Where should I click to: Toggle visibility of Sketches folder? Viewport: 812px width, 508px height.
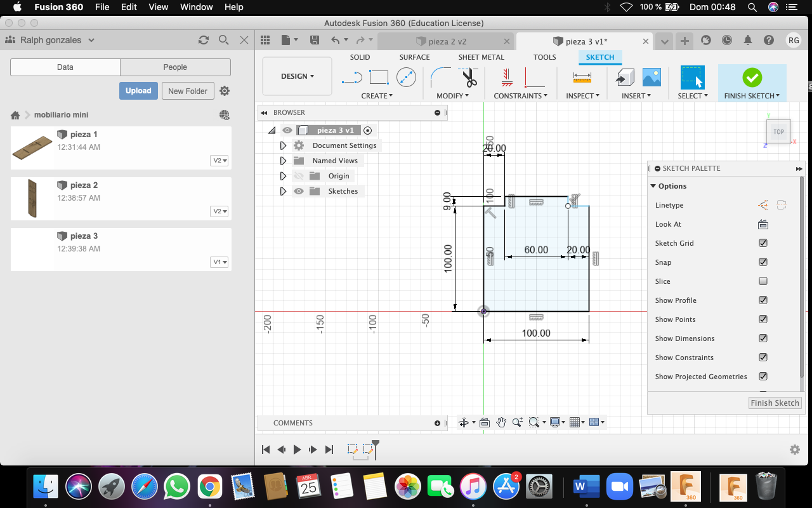pos(299,191)
